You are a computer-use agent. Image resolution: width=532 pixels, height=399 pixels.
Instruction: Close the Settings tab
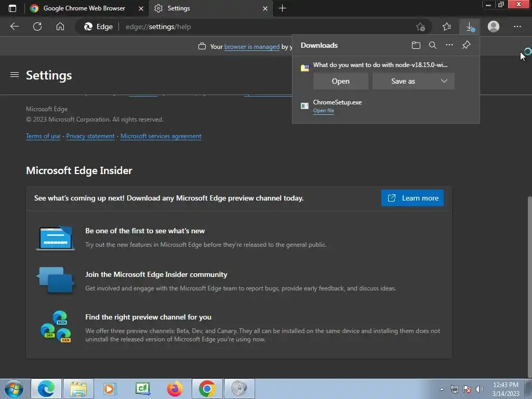(265, 8)
